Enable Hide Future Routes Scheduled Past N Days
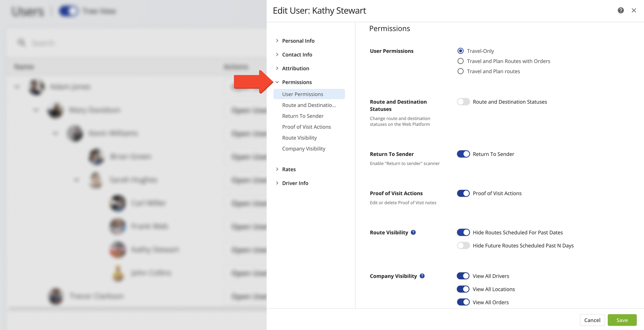644x330 pixels. (463, 245)
